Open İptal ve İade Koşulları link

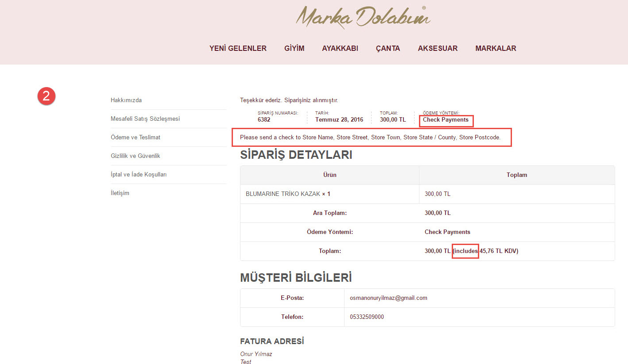139,175
